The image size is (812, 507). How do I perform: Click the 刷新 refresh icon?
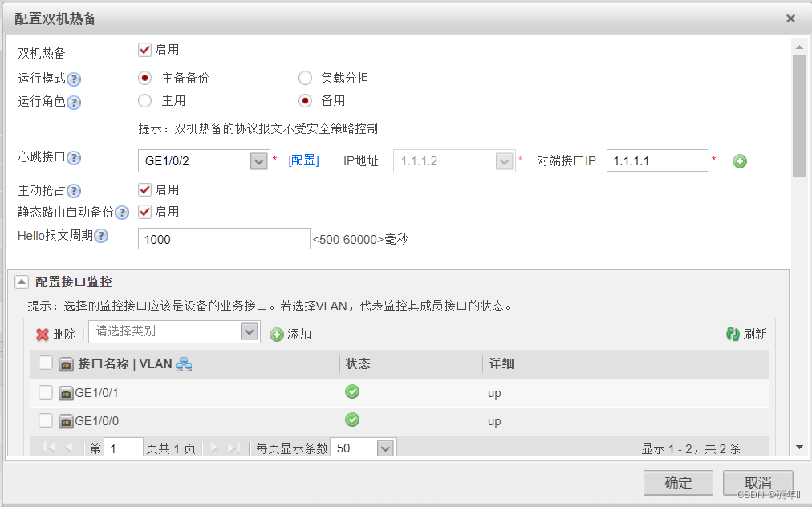pos(733,334)
